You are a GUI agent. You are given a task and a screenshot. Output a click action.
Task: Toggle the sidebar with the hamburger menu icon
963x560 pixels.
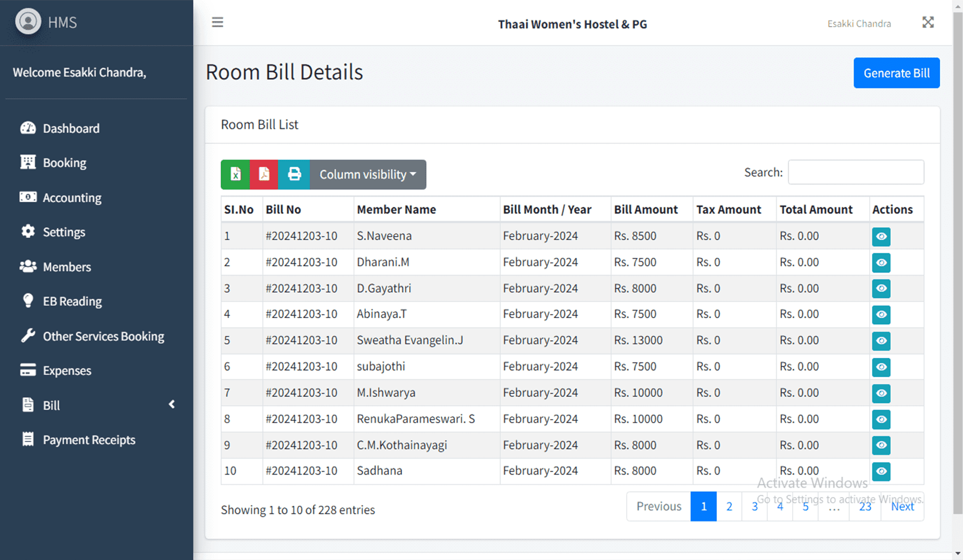pos(217,22)
